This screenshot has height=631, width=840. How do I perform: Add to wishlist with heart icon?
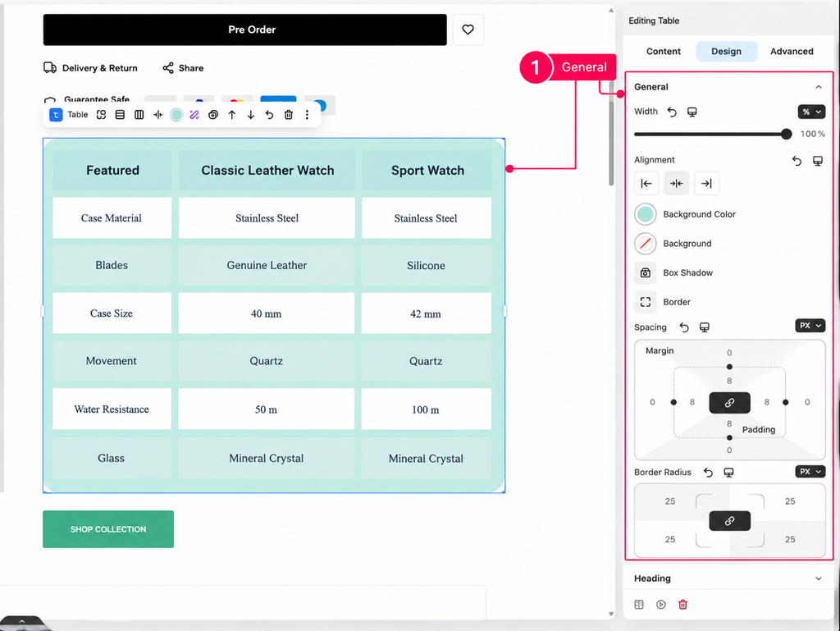tap(468, 30)
